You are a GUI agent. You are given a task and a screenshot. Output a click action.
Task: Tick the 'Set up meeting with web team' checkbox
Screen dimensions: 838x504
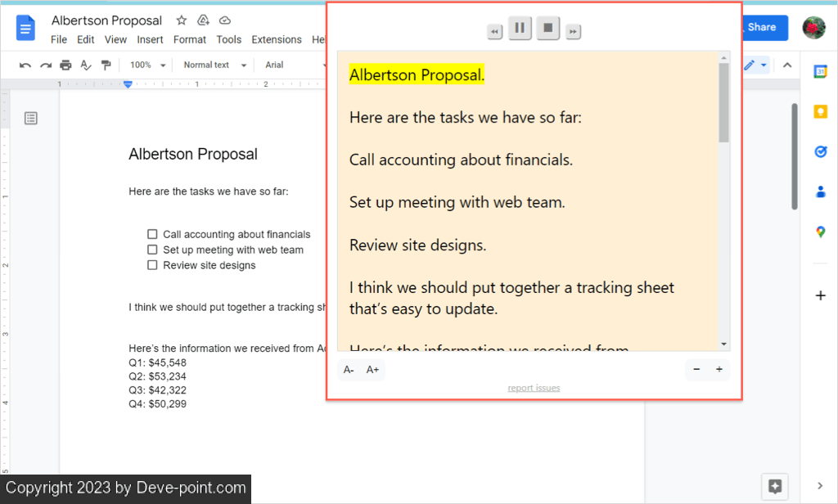[x=152, y=250]
